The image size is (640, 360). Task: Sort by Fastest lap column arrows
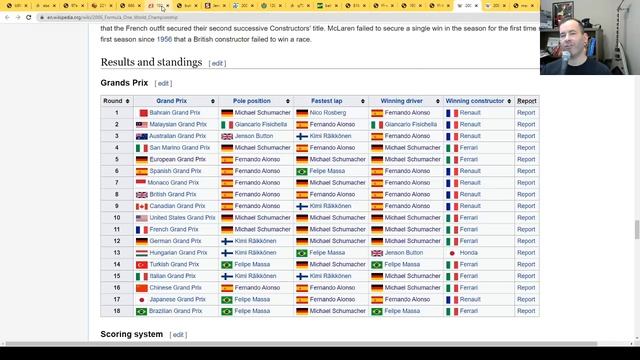pos(362,101)
